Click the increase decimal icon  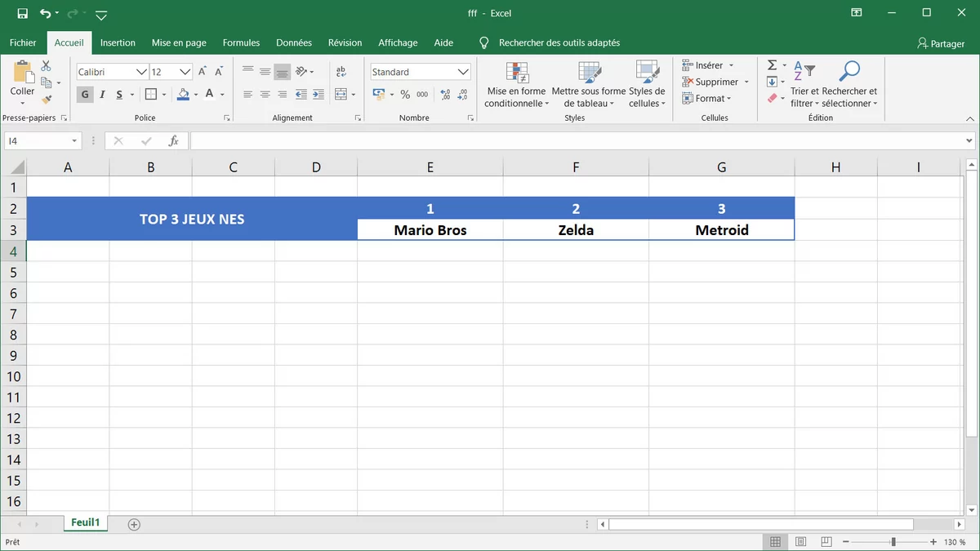point(445,95)
